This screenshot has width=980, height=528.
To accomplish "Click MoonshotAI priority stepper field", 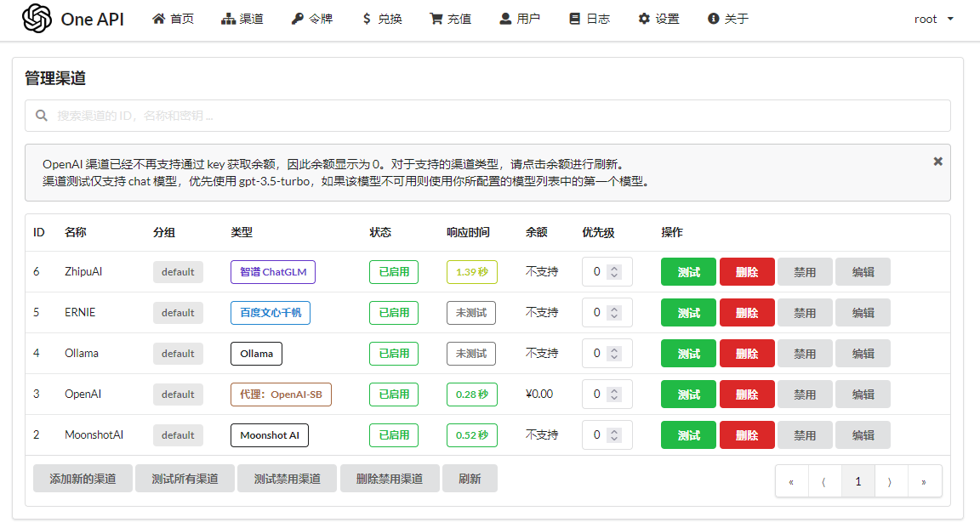I will click(x=607, y=434).
